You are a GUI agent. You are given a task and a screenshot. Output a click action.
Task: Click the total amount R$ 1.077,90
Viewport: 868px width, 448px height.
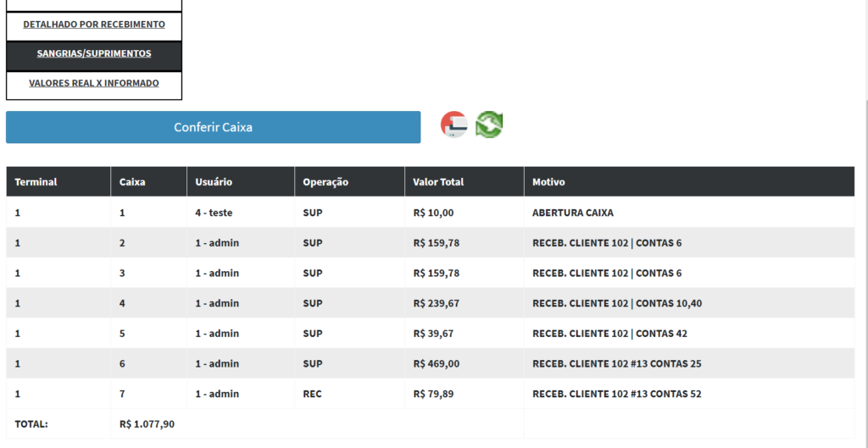point(147,424)
